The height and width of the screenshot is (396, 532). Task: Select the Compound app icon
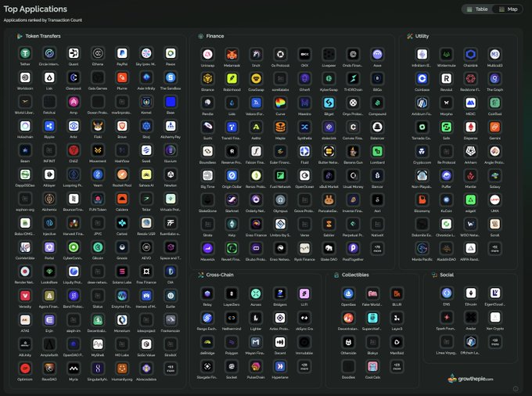(377, 103)
